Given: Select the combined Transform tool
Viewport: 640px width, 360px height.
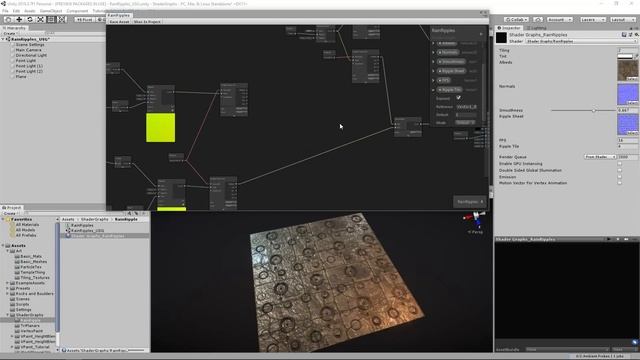Looking at the screenshot, I should click(x=61, y=19).
